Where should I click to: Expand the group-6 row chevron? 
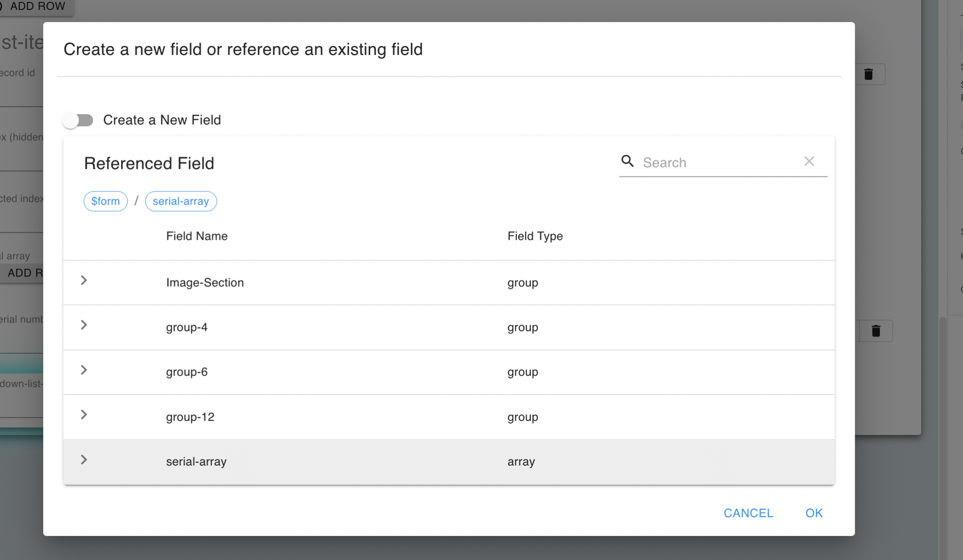pyautogui.click(x=84, y=371)
